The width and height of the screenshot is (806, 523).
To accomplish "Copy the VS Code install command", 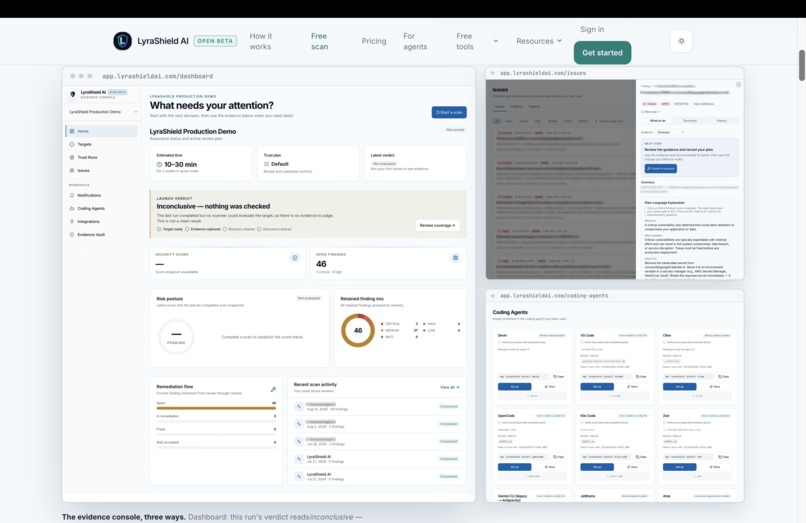I will tap(641, 376).
